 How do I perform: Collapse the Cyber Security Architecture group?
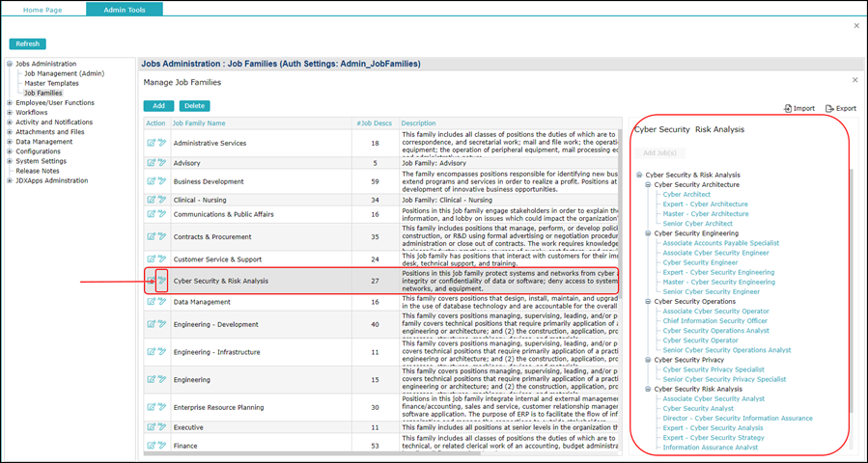(648, 184)
